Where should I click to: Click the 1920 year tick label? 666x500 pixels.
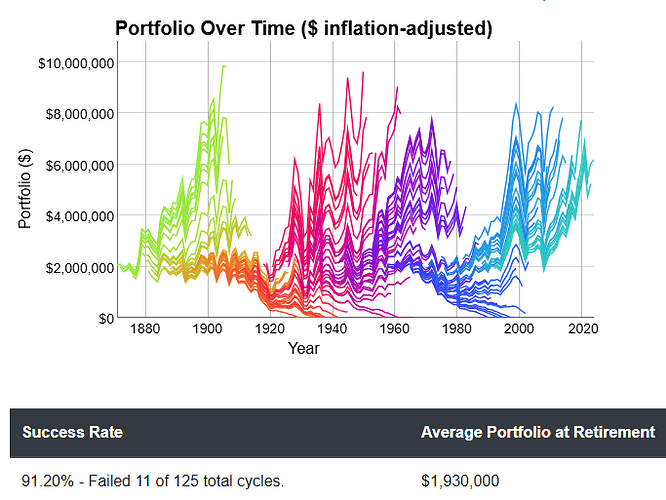point(270,329)
